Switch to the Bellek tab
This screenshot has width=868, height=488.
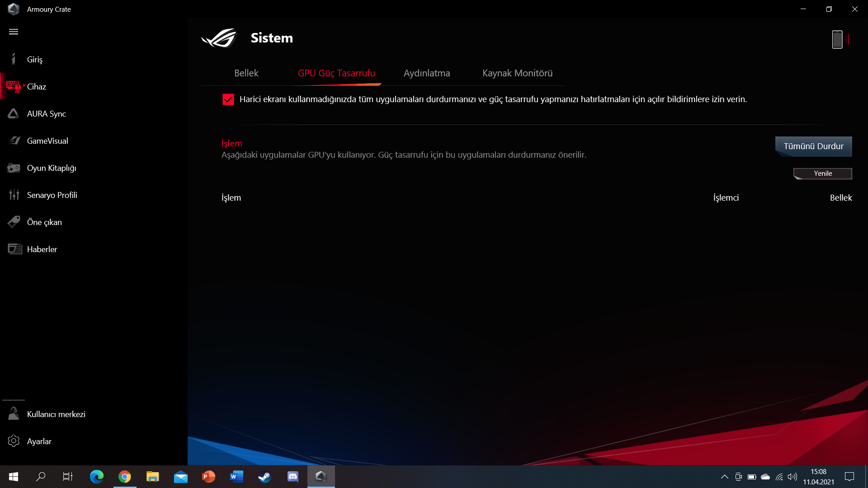coord(246,73)
